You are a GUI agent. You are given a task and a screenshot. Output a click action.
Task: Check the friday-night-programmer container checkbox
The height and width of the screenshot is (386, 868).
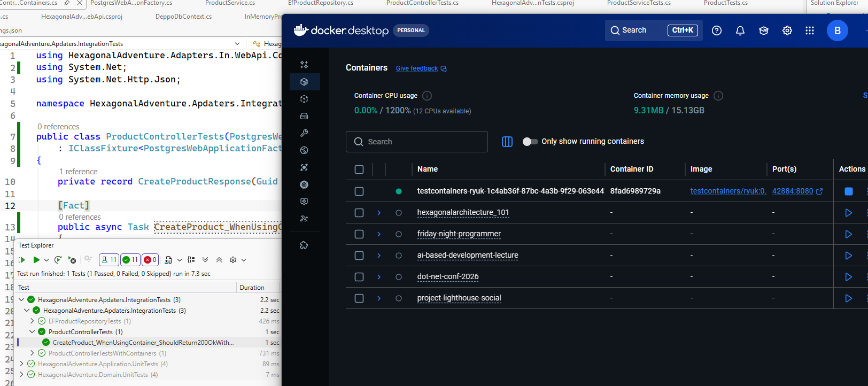tap(359, 234)
